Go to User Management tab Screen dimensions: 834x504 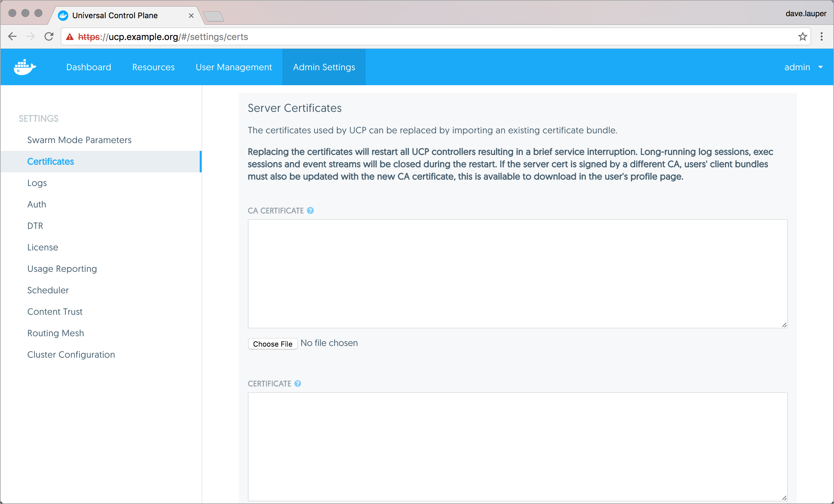pyautogui.click(x=234, y=67)
